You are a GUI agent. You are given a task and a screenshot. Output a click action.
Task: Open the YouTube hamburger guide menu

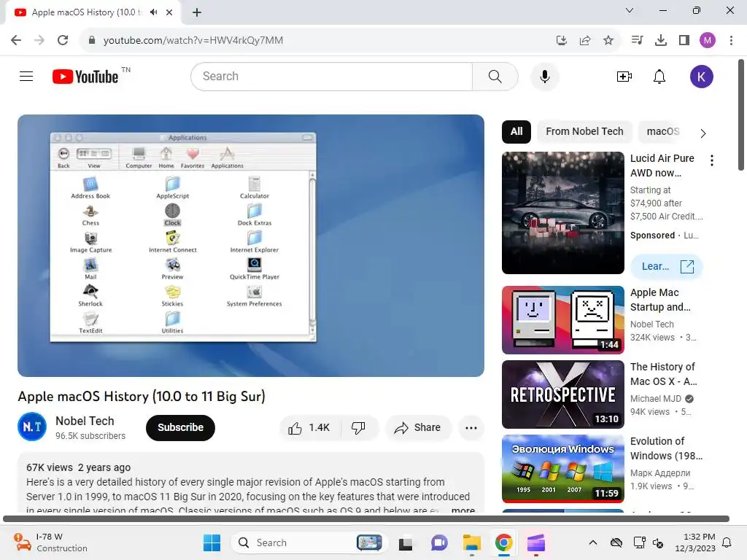(26, 76)
